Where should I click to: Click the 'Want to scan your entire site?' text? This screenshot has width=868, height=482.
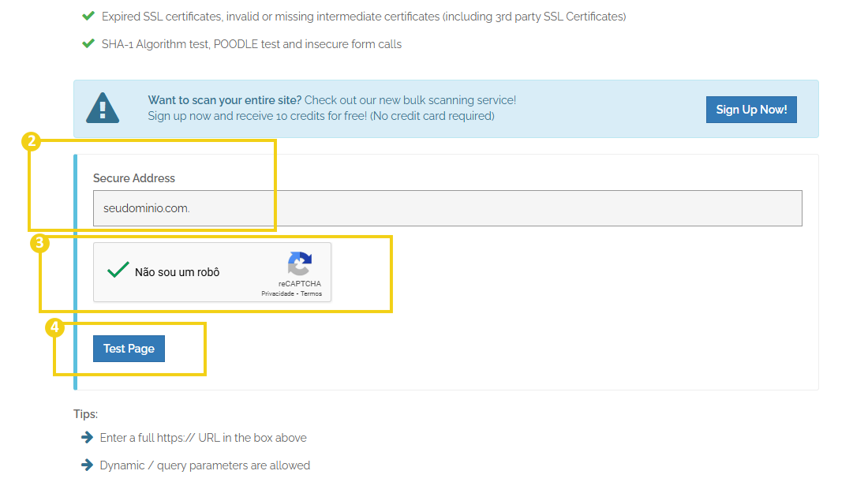click(224, 100)
